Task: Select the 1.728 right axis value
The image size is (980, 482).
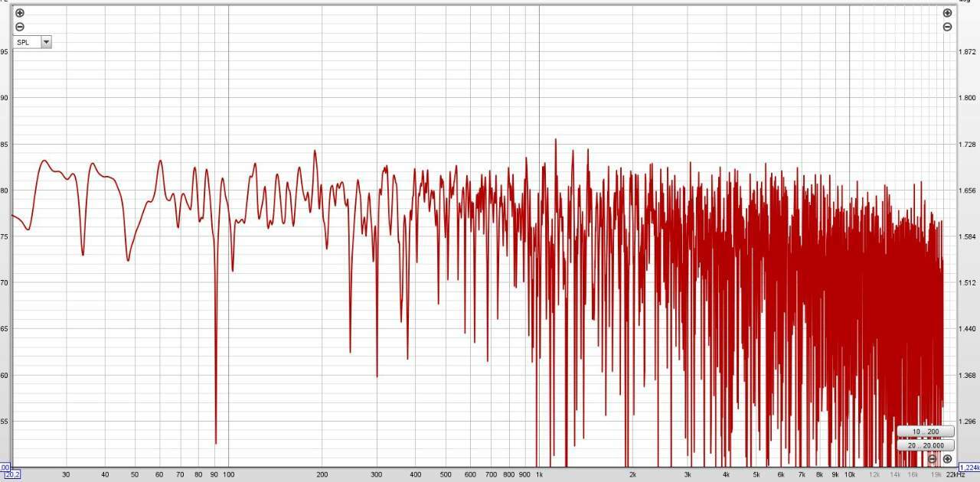Action: point(968,145)
